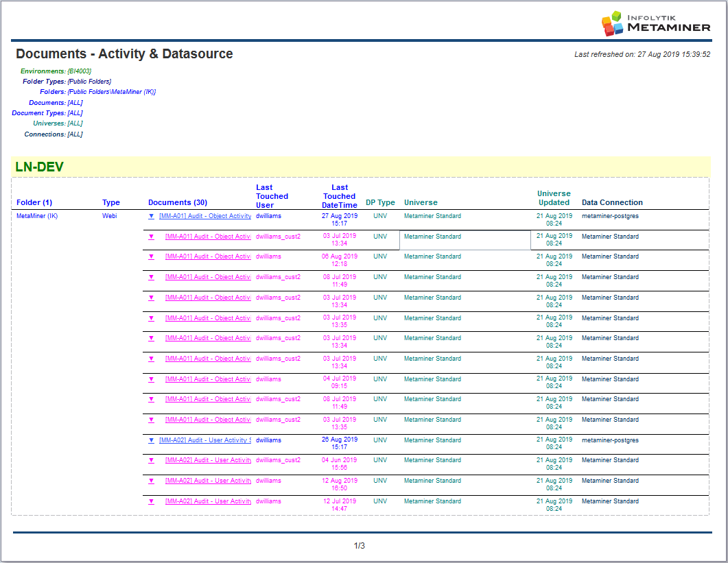
Task: Click Folder Types: {Public Folders} filter line
Action: click(67, 81)
